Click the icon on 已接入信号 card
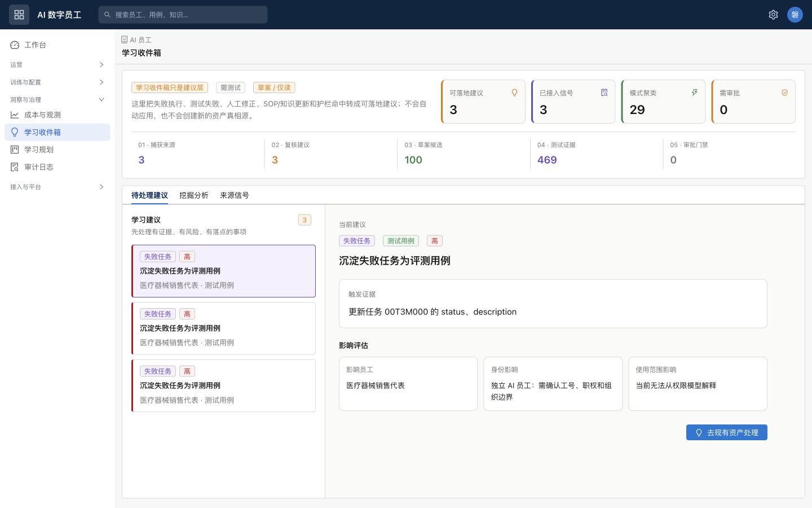The height and width of the screenshot is (508, 812). [x=604, y=93]
